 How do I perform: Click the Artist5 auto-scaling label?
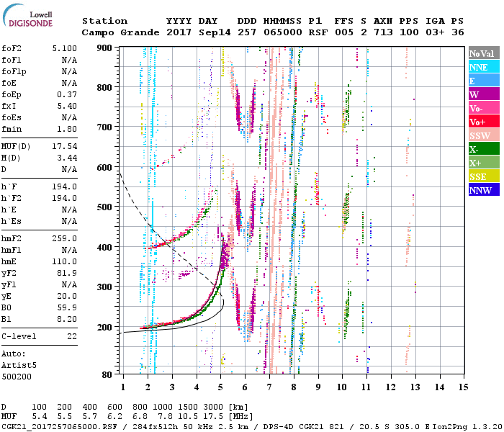pyautogui.click(x=19, y=366)
